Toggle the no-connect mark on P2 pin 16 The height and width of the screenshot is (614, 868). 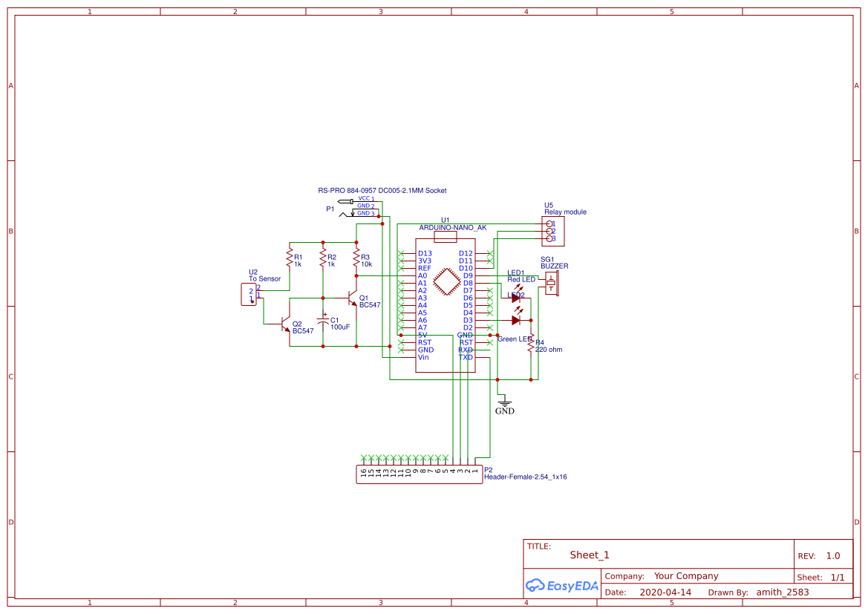363,457
